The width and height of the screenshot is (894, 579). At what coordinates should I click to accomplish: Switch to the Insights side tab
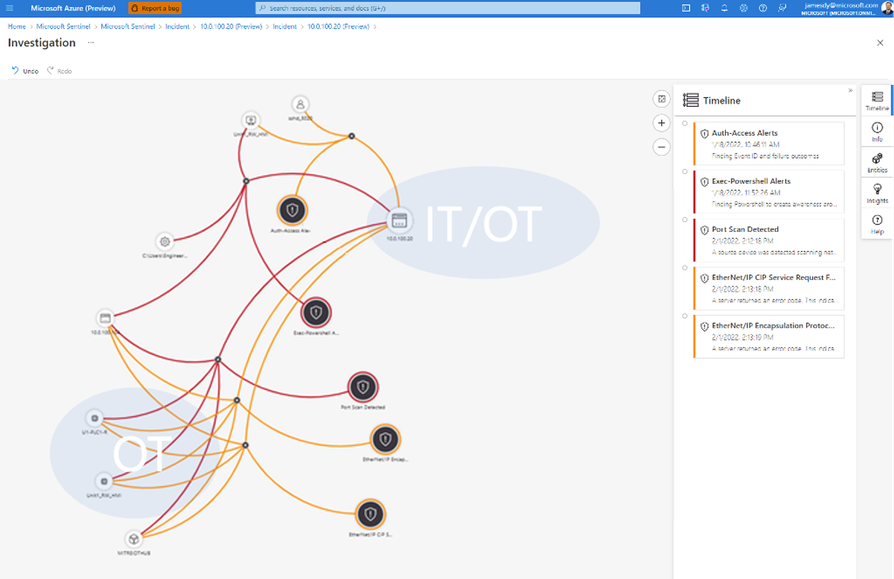click(877, 193)
